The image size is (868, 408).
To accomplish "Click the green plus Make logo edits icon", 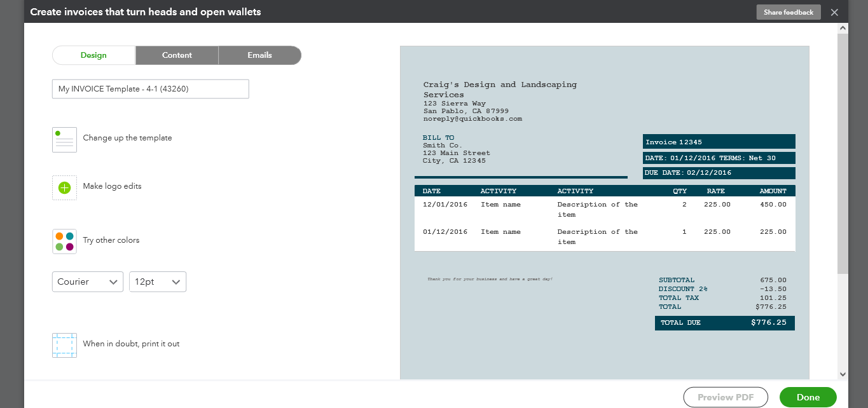I will [x=64, y=187].
